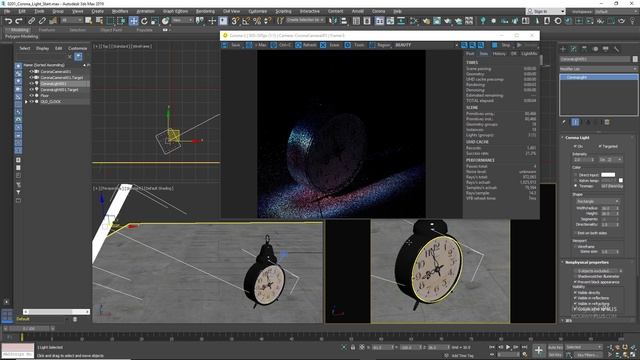Image resolution: width=640 pixels, height=360 pixels.
Task: Collapse the Nonphysical properties rollout
Action: [587, 262]
